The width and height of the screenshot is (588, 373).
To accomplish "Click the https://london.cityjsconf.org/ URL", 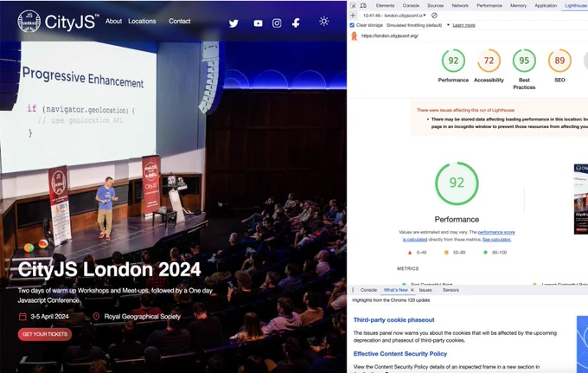I will pos(390,36).
